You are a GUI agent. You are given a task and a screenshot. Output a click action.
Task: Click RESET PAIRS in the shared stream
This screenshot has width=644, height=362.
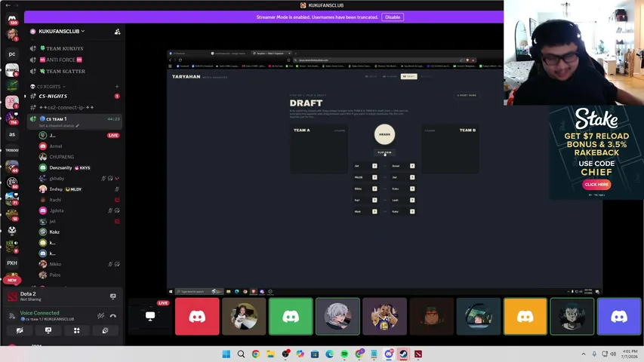coord(467,95)
